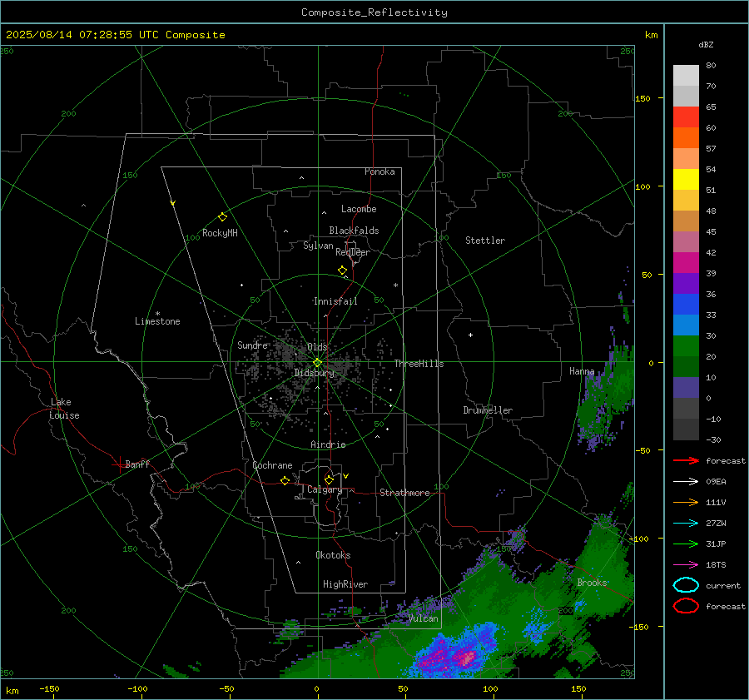Image resolution: width=749 pixels, height=700 pixels.
Task: Click the magenta 18TS arrow icon
Action: [x=686, y=565]
